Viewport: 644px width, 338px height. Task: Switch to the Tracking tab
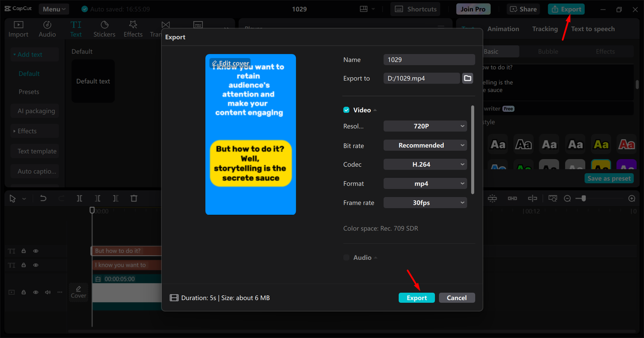(x=545, y=29)
